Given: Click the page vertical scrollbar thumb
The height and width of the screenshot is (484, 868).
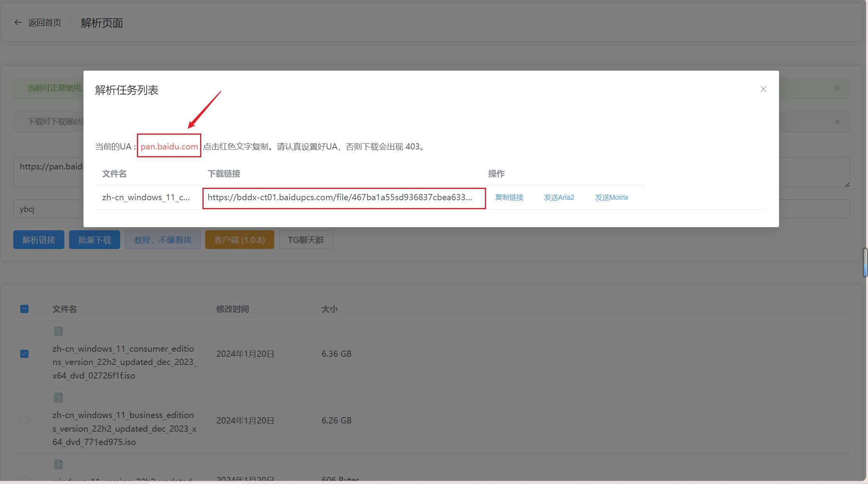Looking at the screenshot, I should [x=865, y=262].
